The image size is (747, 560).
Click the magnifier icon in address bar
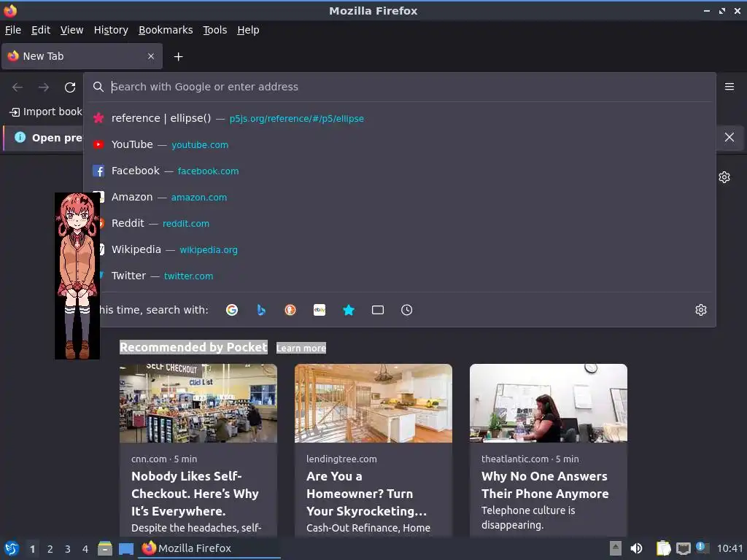98,87
